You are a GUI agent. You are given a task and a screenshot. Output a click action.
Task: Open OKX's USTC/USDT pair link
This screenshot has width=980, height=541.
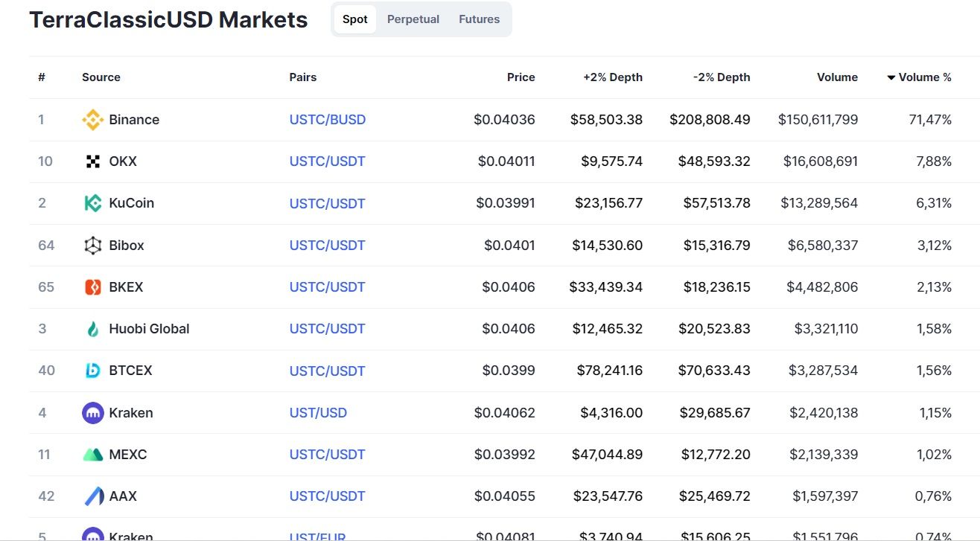click(328, 161)
